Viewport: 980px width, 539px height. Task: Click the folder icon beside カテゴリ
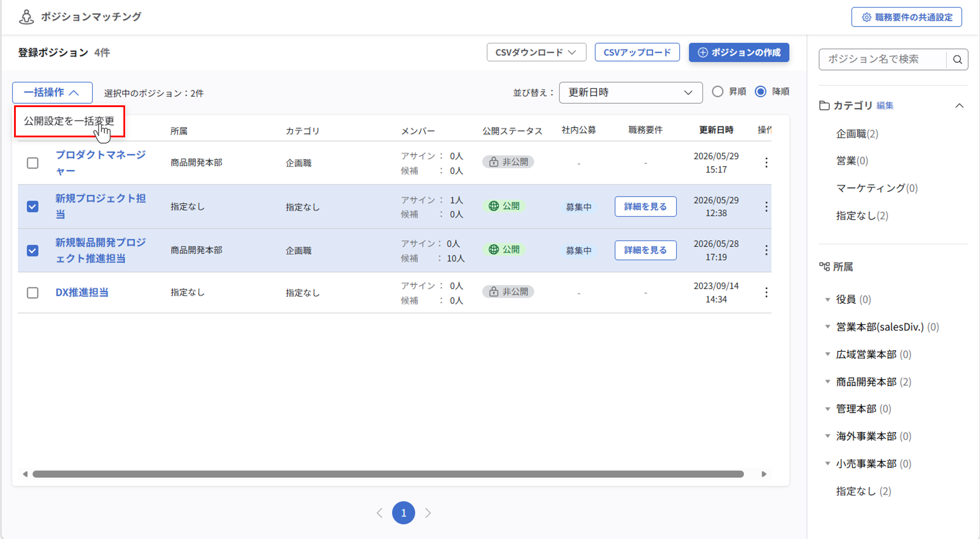pyautogui.click(x=824, y=105)
